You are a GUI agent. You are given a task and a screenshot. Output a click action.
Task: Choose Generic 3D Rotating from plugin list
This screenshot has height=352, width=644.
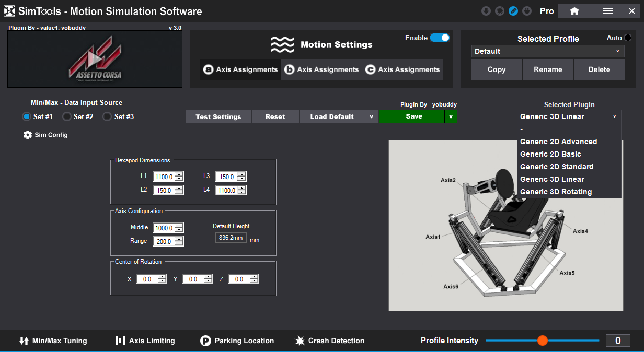[x=556, y=192]
